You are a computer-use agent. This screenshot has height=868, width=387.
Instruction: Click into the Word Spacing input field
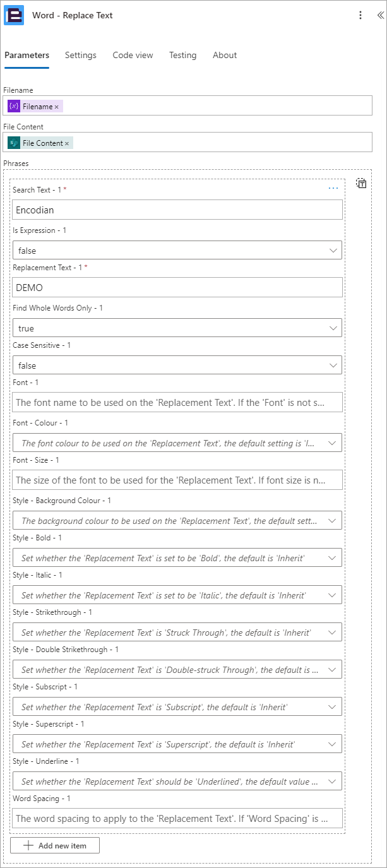point(177,818)
